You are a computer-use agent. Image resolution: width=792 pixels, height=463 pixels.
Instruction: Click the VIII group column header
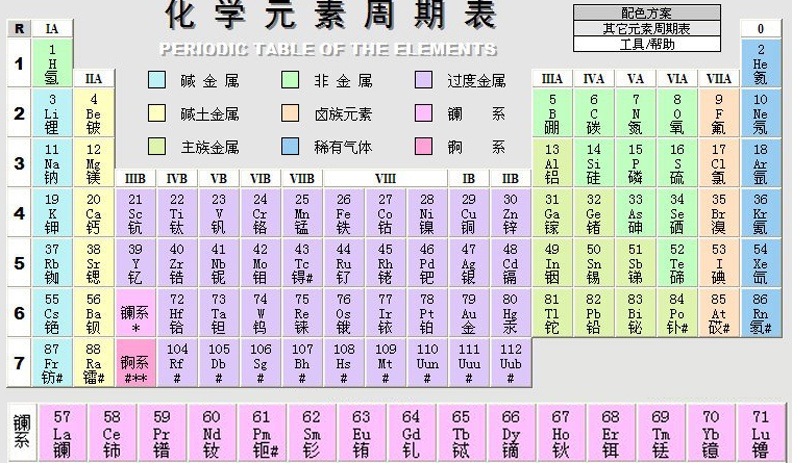[x=385, y=178]
